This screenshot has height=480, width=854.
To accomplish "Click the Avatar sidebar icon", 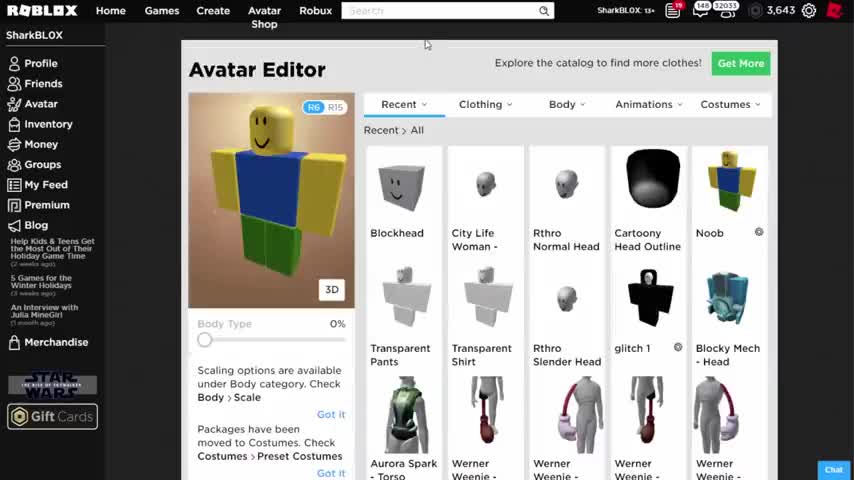I will pyautogui.click(x=14, y=104).
